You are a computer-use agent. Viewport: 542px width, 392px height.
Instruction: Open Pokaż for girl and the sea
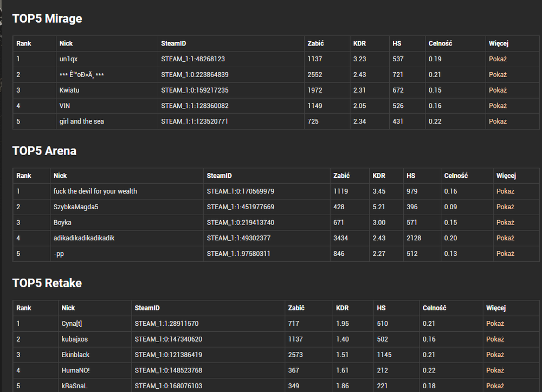point(498,121)
